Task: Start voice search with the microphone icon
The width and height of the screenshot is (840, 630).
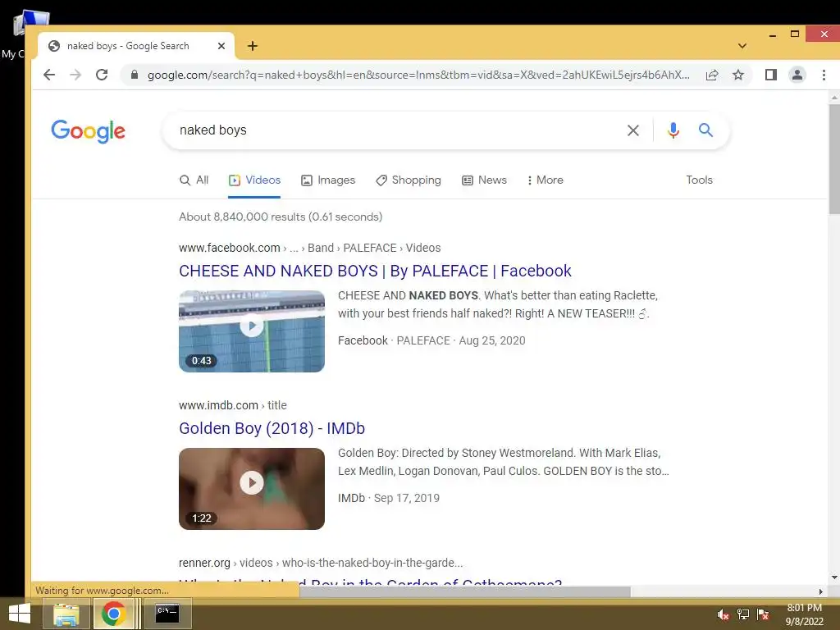Action: click(673, 130)
